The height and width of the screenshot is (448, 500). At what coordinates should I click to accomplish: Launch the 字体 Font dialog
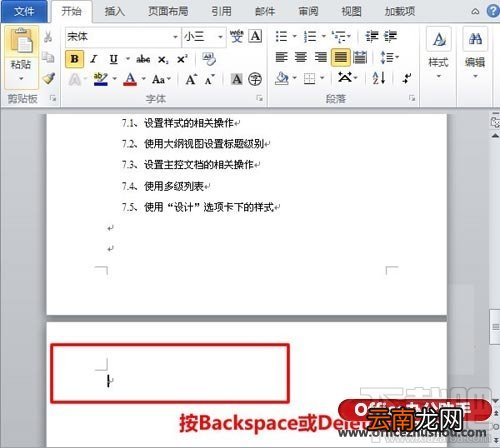260,98
